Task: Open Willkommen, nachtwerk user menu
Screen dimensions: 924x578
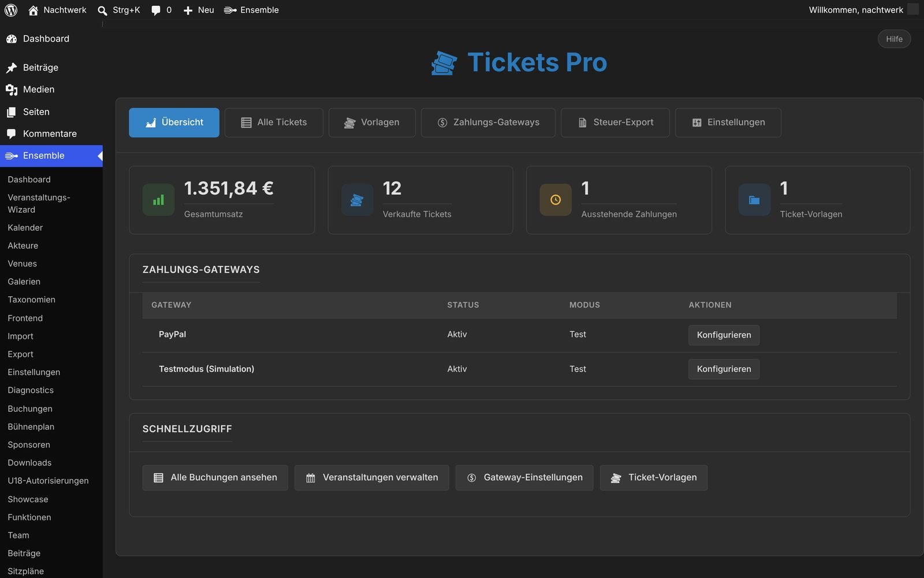Action: pyautogui.click(x=856, y=10)
